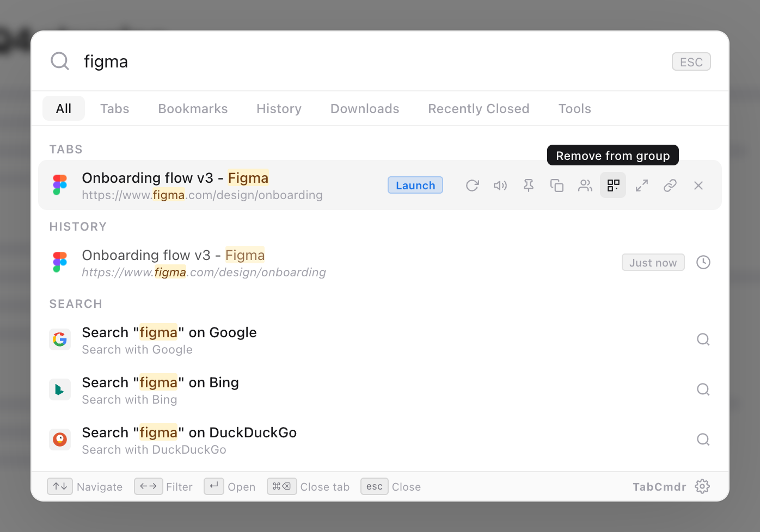Duplicate the Onboarding flow v3 tab

pos(557,185)
